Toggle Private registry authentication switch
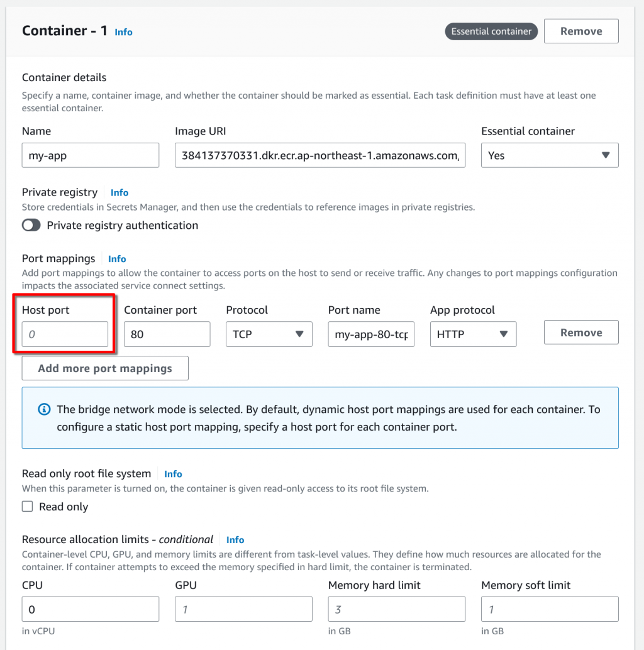644x650 pixels. 31,225
